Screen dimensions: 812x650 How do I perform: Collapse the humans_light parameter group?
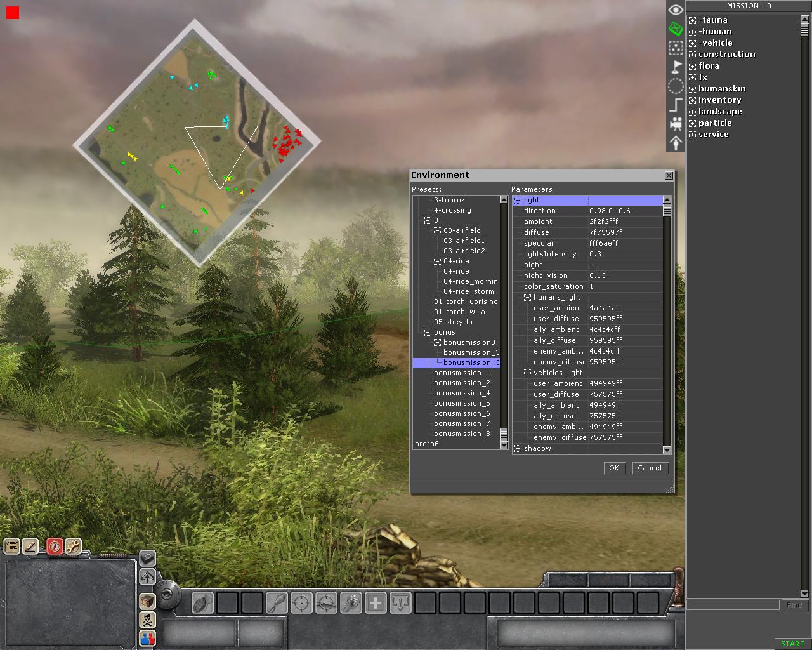click(527, 297)
